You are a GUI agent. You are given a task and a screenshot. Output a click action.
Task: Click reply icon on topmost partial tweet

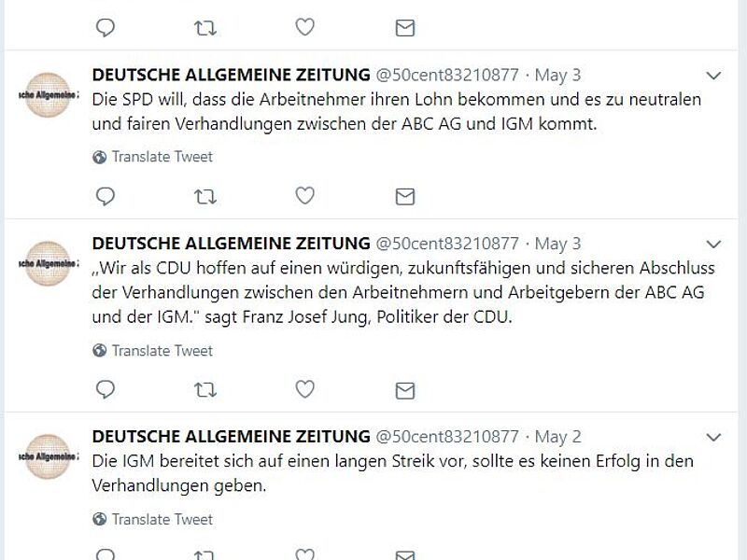point(106,28)
